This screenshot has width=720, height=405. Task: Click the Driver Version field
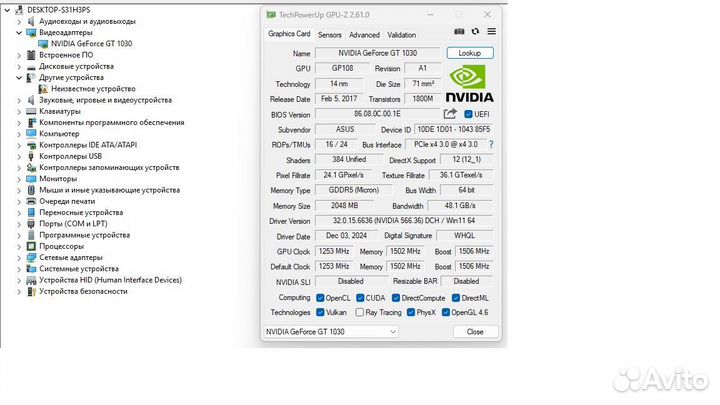(404, 221)
